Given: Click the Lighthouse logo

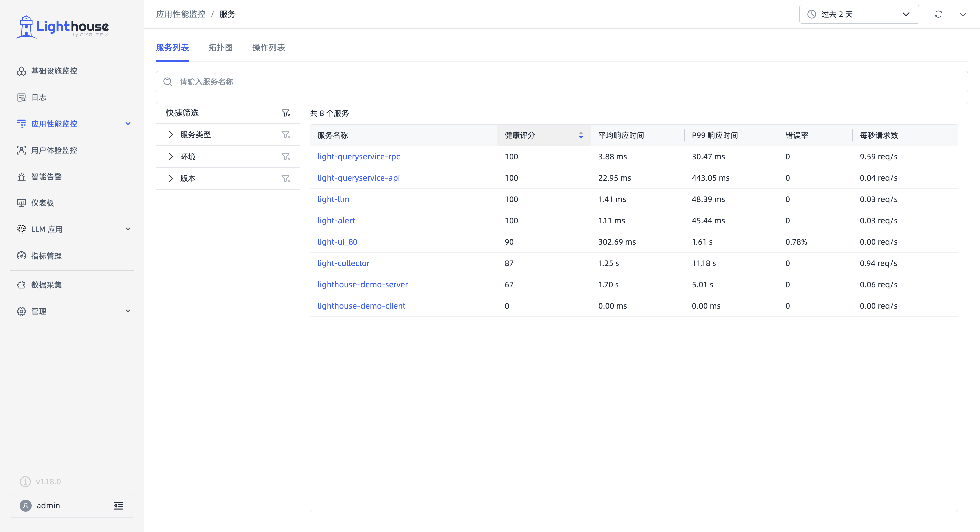Looking at the screenshot, I should tap(62, 27).
